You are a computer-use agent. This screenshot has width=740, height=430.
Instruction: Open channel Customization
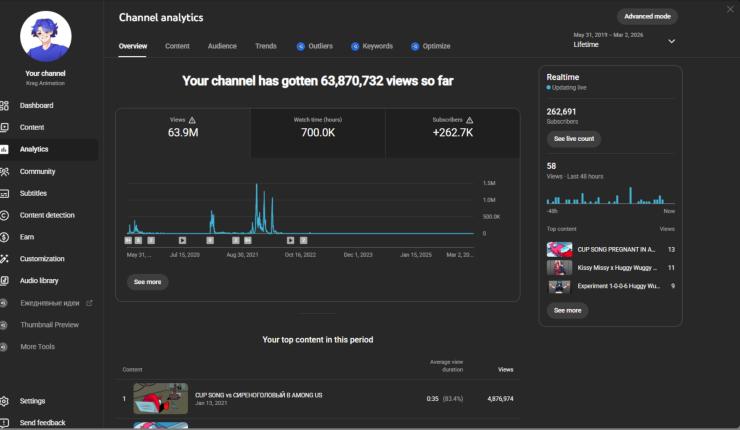42,259
